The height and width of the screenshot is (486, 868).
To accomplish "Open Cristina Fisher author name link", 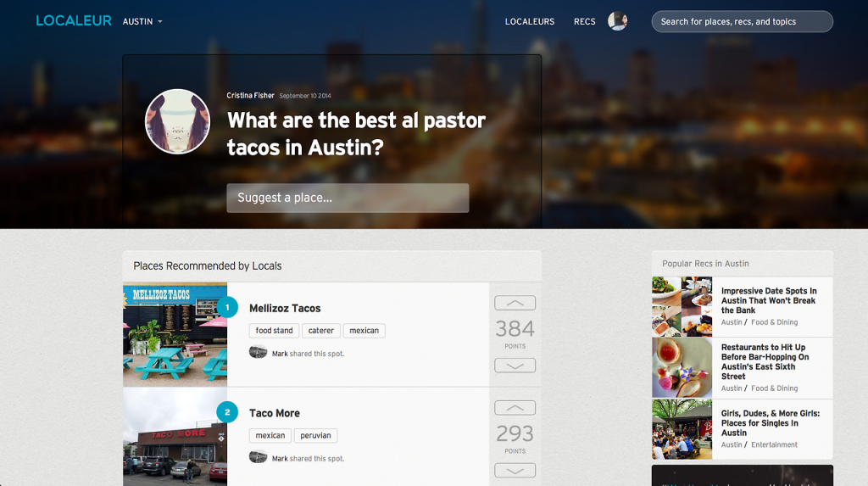I will 250,95.
